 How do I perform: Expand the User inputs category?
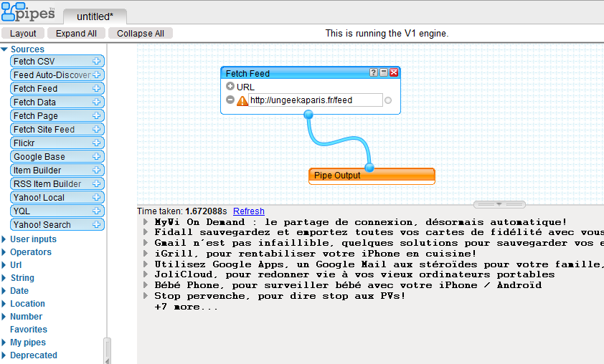coord(4,239)
